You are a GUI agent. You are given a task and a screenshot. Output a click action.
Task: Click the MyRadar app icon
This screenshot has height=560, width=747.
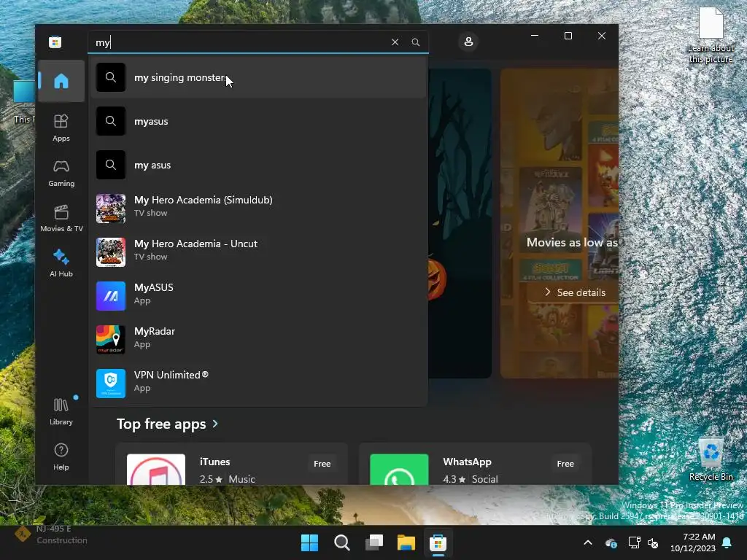[x=111, y=340]
